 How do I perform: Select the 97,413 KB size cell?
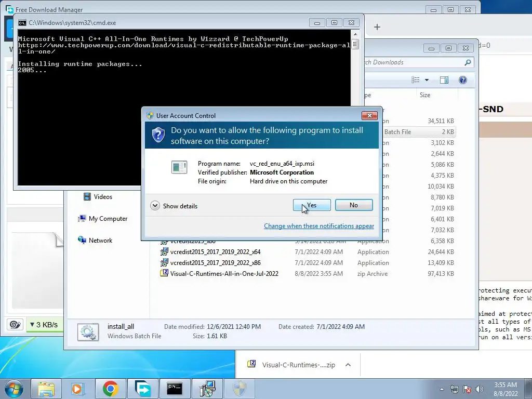coord(441,273)
